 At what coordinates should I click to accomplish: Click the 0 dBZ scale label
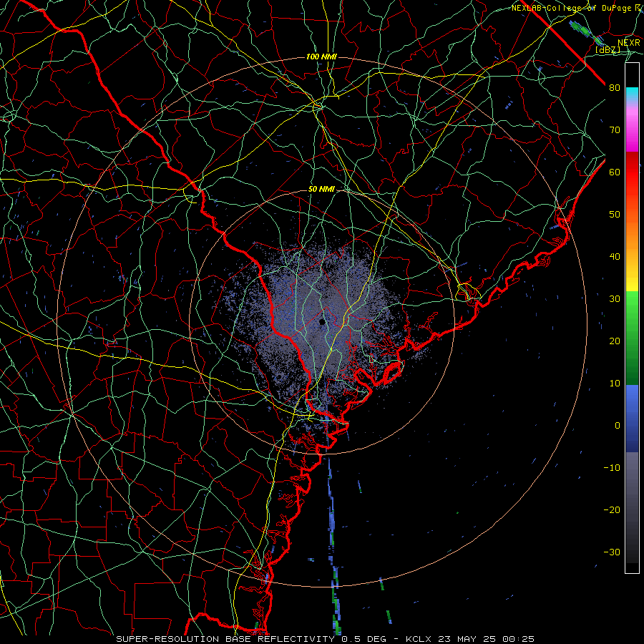pos(618,426)
